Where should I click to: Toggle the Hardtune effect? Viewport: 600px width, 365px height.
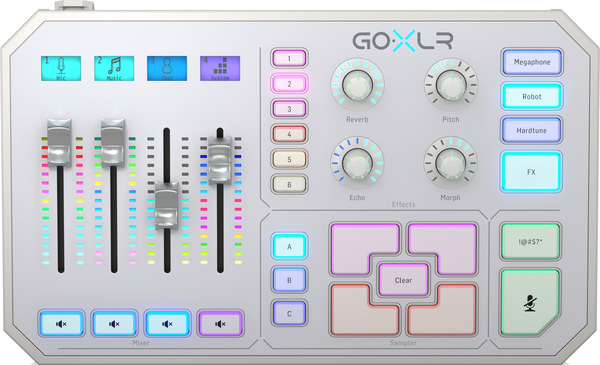click(x=532, y=130)
